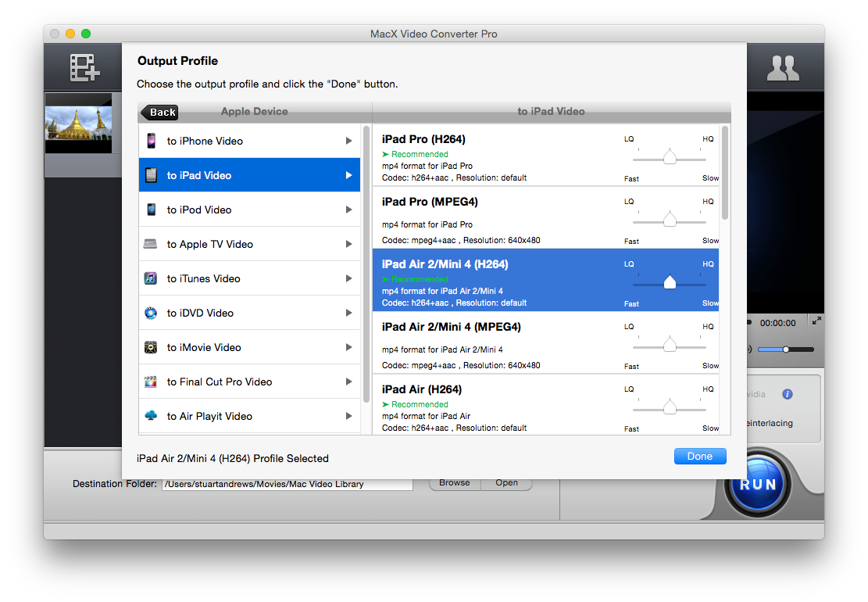Select the to iPhone Video category

[250, 141]
